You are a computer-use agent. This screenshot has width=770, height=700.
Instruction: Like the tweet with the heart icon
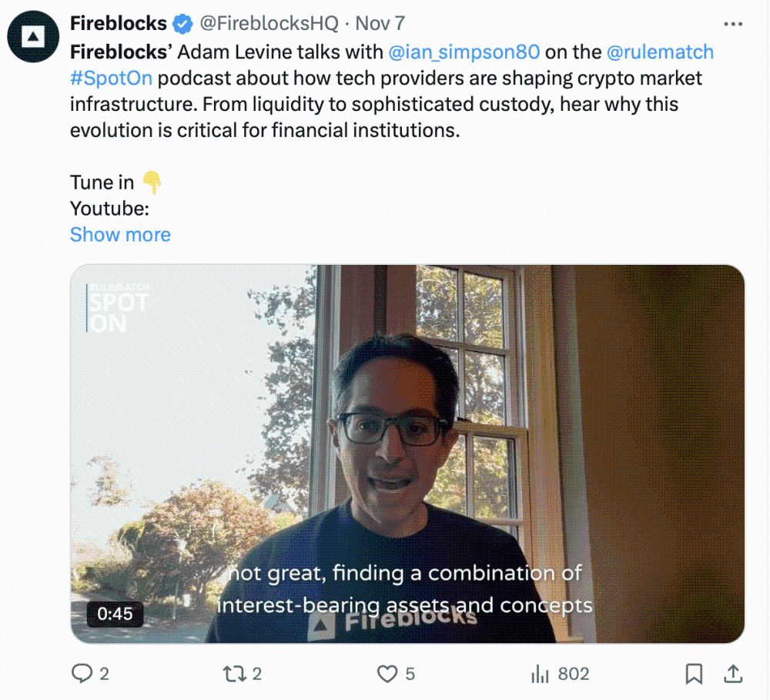click(387, 674)
